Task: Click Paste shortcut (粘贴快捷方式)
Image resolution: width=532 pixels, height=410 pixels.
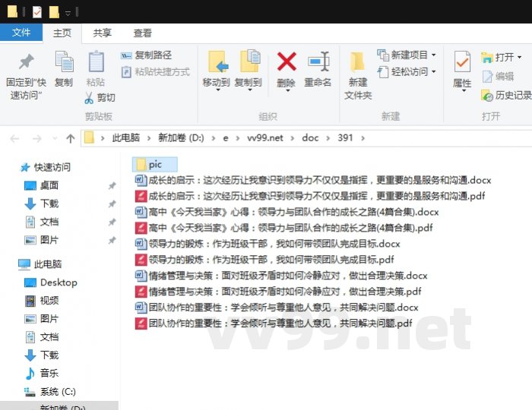Action: (155, 72)
